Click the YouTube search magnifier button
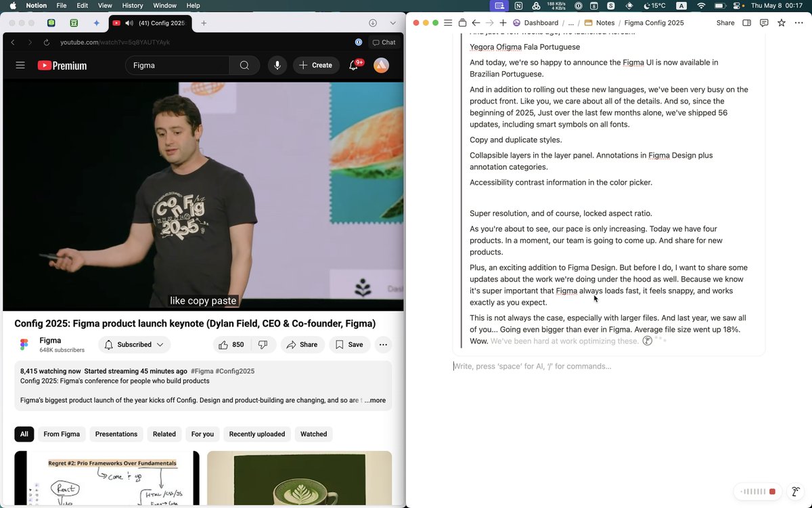 point(244,66)
